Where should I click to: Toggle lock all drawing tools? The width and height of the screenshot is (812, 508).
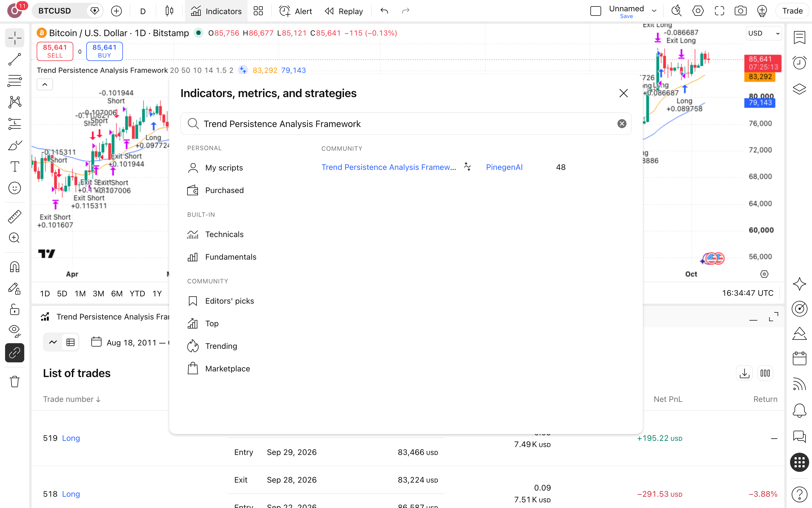coord(14,309)
